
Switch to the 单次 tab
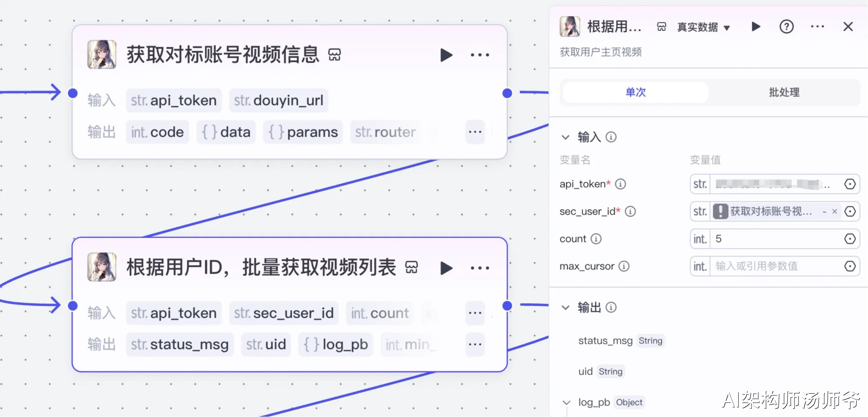(x=635, y=92)
